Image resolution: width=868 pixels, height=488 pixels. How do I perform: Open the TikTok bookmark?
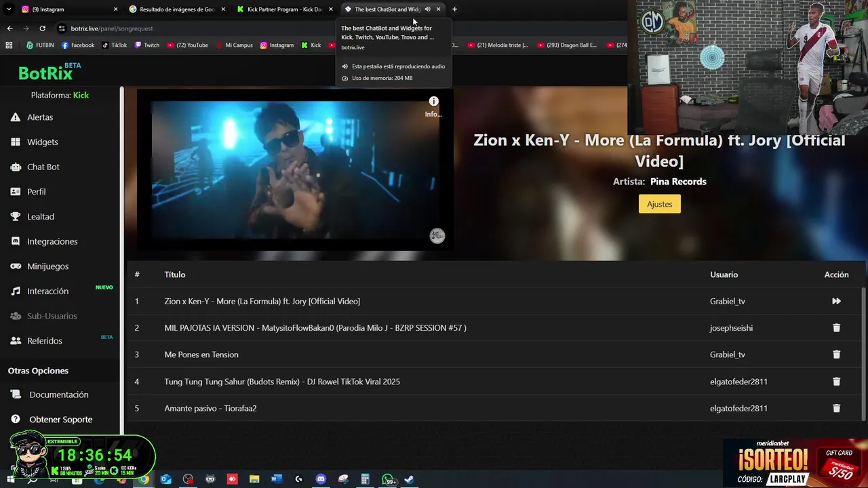115,45
